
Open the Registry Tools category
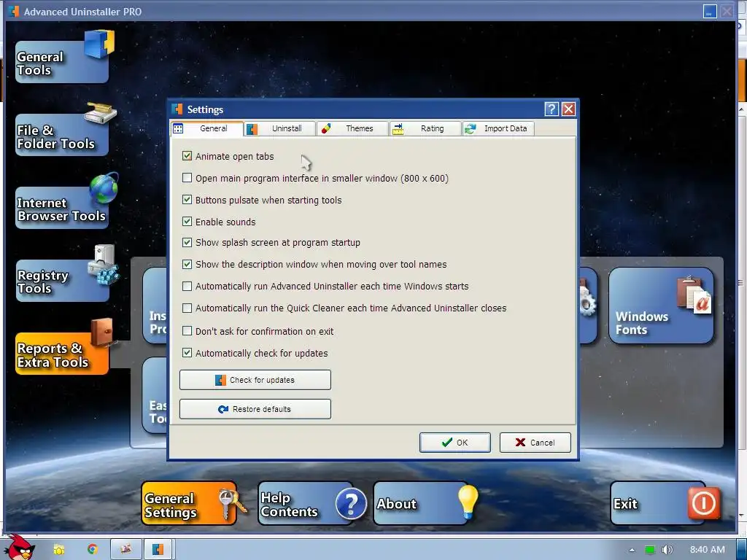click(62, 281)
